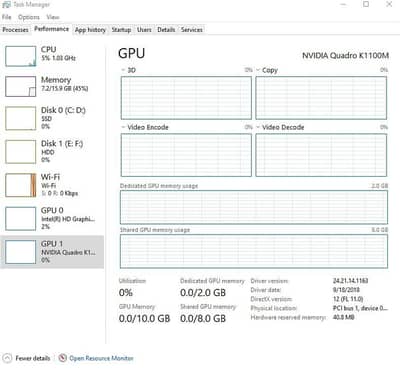Select the GPU 0 Intel HD Graphics thumbnail
The image size is (400, 370).
pos(20,218)
